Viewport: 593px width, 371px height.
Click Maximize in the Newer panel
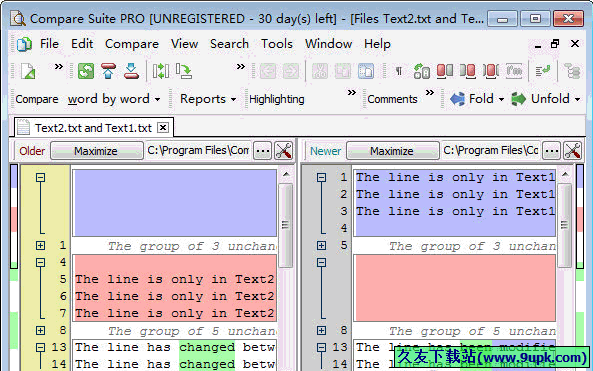pos(392,151)
